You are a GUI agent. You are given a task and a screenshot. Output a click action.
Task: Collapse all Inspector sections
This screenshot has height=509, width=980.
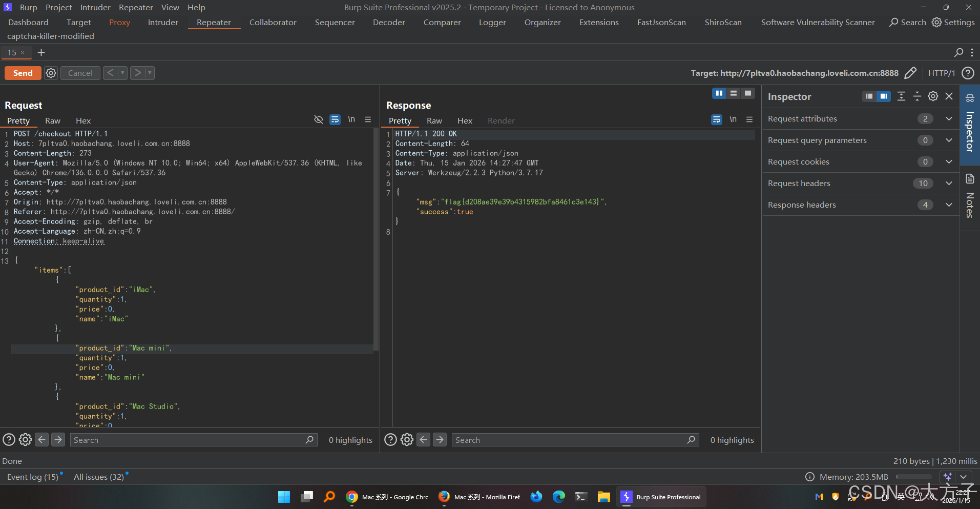coord(917,96)
